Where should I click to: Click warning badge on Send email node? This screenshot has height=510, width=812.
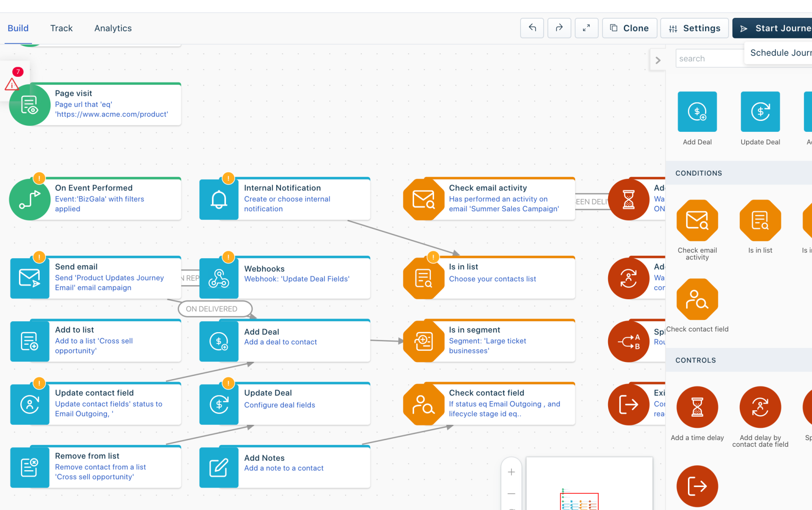[x=39, y=258]
